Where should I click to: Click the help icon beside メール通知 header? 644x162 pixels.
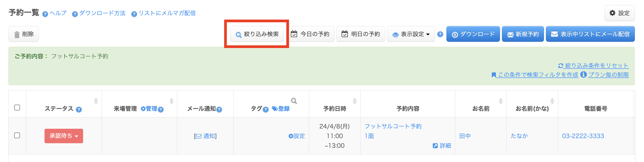pos(219,109)
